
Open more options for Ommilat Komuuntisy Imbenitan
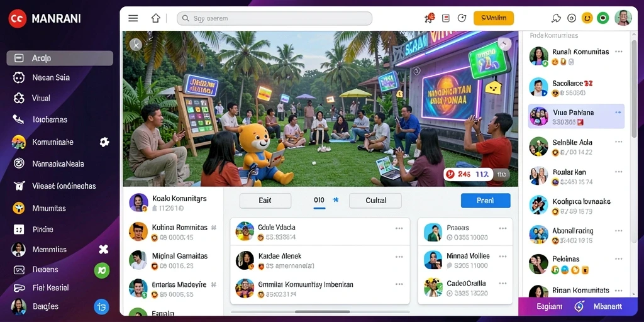399,284
